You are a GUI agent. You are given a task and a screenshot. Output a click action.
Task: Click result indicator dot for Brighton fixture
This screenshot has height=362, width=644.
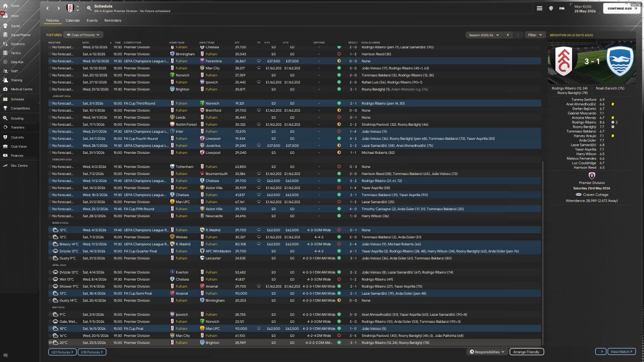point(339,343)
